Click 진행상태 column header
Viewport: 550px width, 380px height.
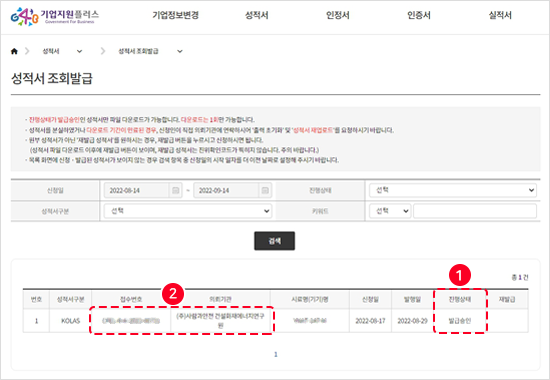(460, 299)
